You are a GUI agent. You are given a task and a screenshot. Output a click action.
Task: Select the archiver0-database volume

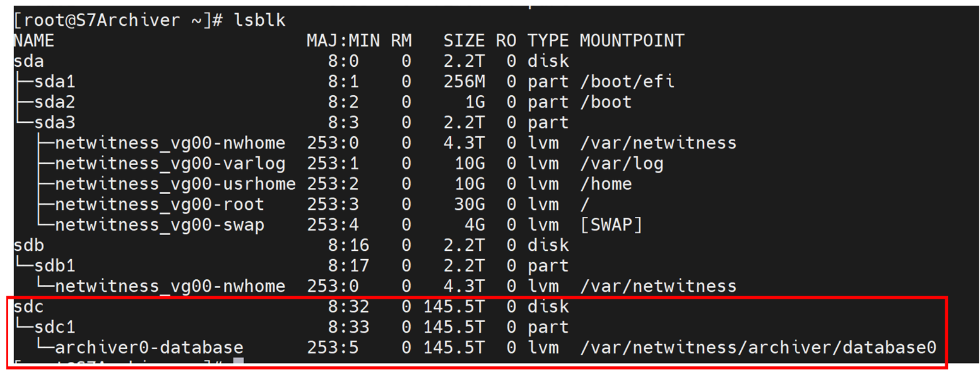click(149, 347)
